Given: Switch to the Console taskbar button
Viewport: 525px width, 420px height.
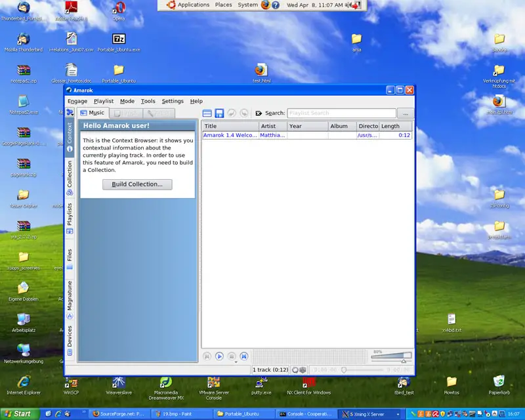Looking at the screenshot, I should click(305, 414).
